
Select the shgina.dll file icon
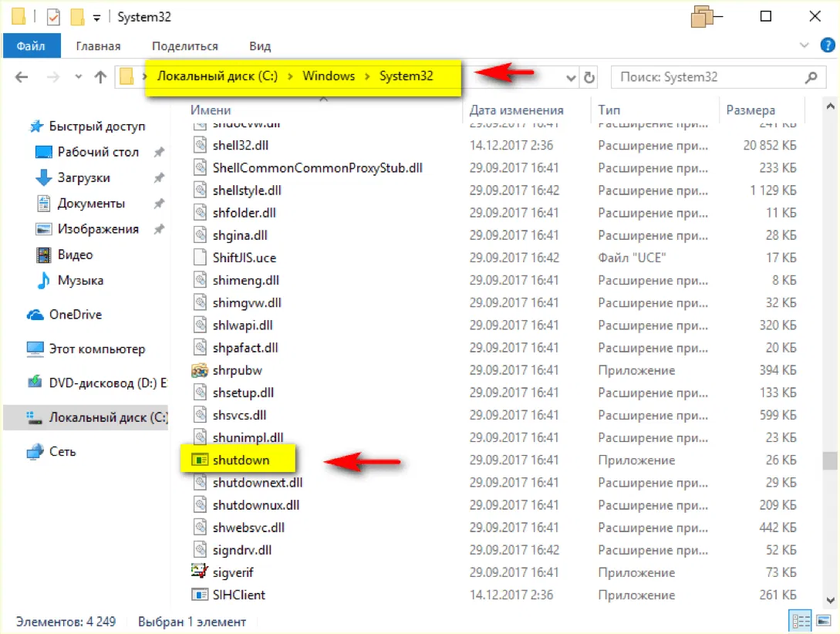tap(200, 235)
